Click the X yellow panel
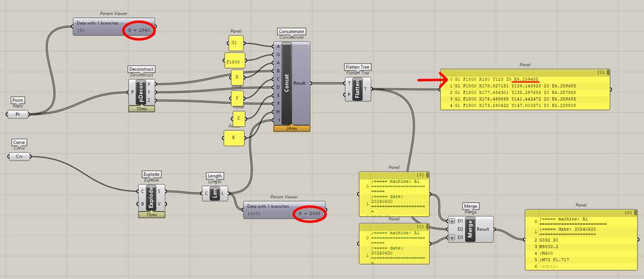This screenshot has height=279, width=644. pos(237,77)
